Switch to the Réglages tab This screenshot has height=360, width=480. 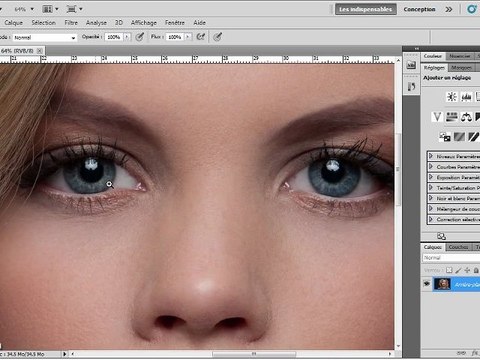click(434, 67)
